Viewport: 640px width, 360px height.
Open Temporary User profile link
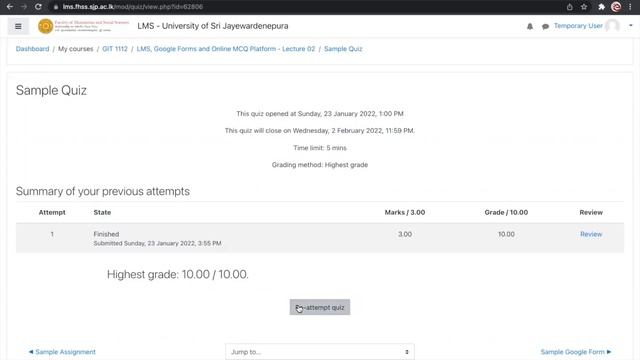578,26
